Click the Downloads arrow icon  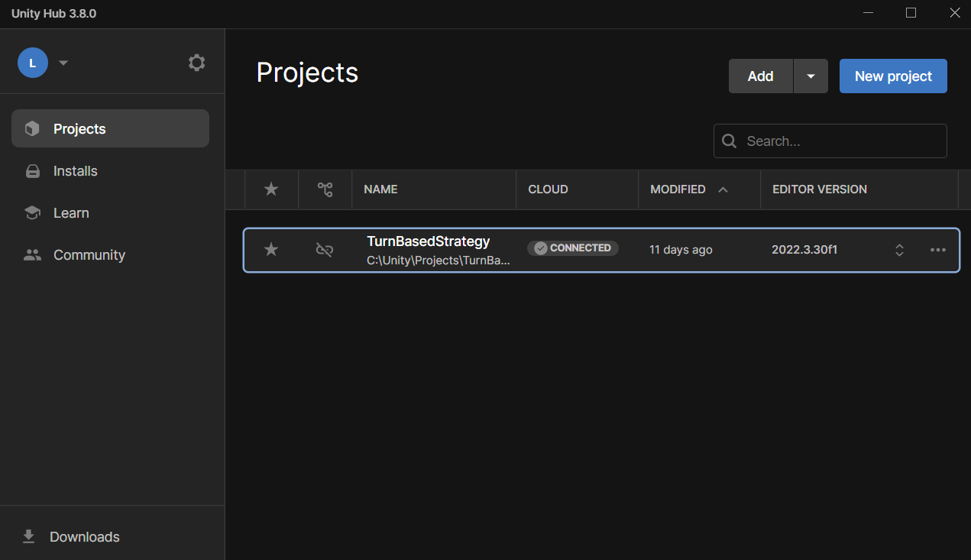pyautogui.click(x=28, y=537)
